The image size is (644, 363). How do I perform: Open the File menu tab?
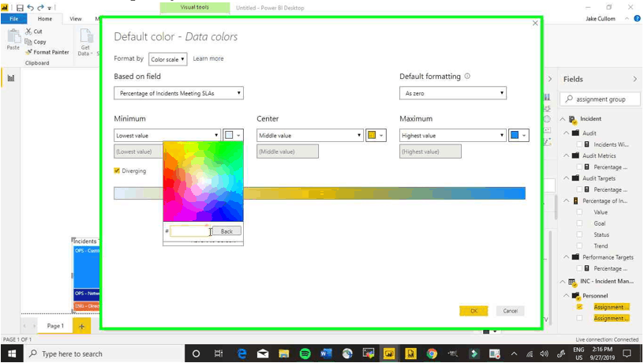coord(14,18)
